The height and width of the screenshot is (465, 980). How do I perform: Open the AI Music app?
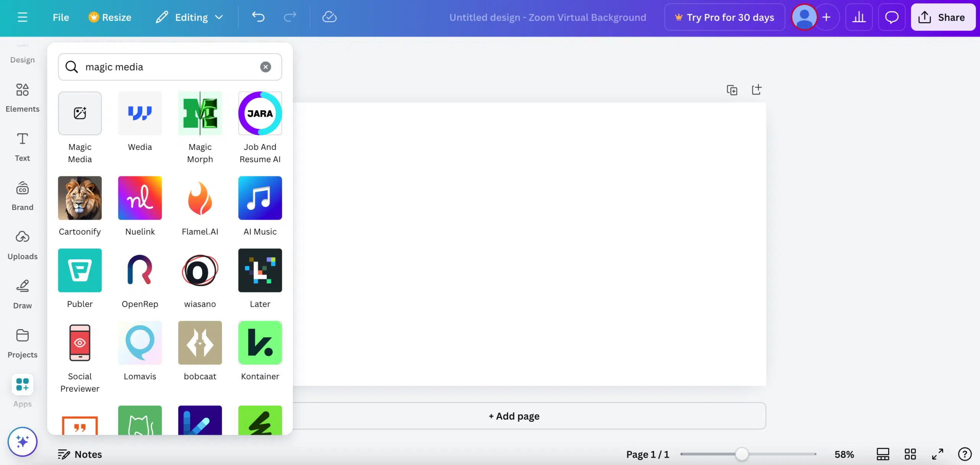[x=260, y=206]
